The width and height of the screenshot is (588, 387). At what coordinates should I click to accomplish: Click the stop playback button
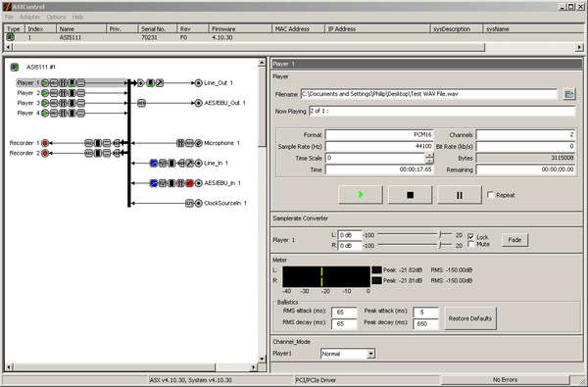click(x=410, y=195)
